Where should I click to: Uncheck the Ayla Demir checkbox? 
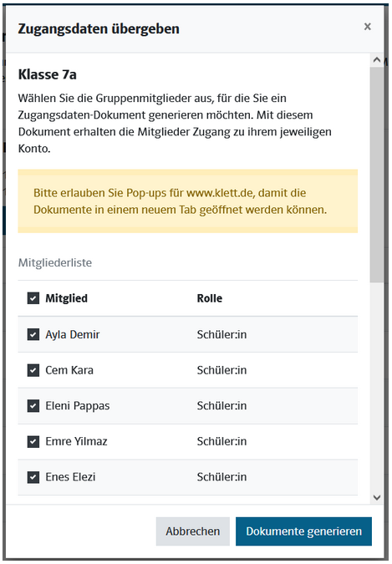33,334
